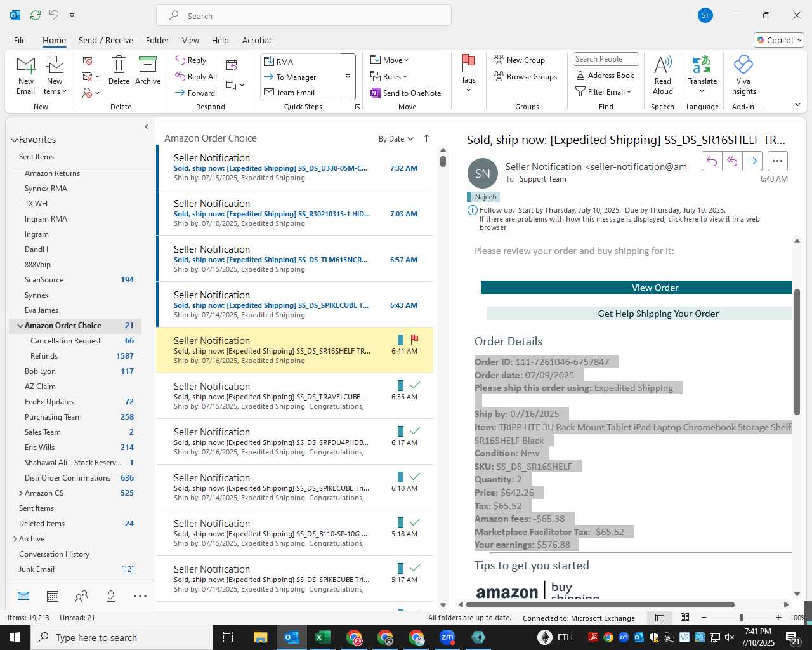Open Tasks view in navigation bar
Viewport: 812px width, 650px height.
(111, 596)
